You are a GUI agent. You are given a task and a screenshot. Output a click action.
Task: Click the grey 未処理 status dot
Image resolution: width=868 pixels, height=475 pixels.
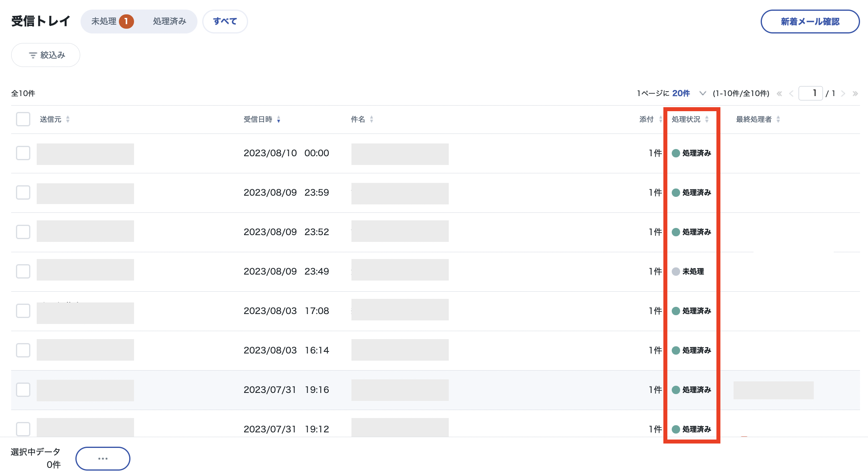676,271
